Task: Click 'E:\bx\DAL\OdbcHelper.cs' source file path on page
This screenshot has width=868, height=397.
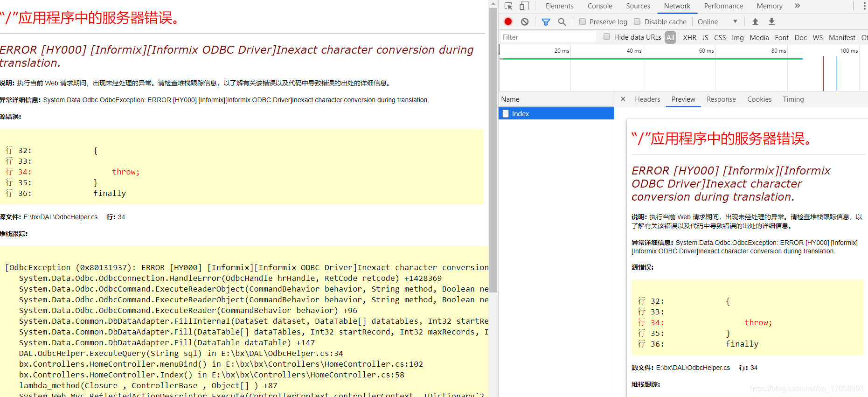Action: pyautogui.click(x=61, y=217)
